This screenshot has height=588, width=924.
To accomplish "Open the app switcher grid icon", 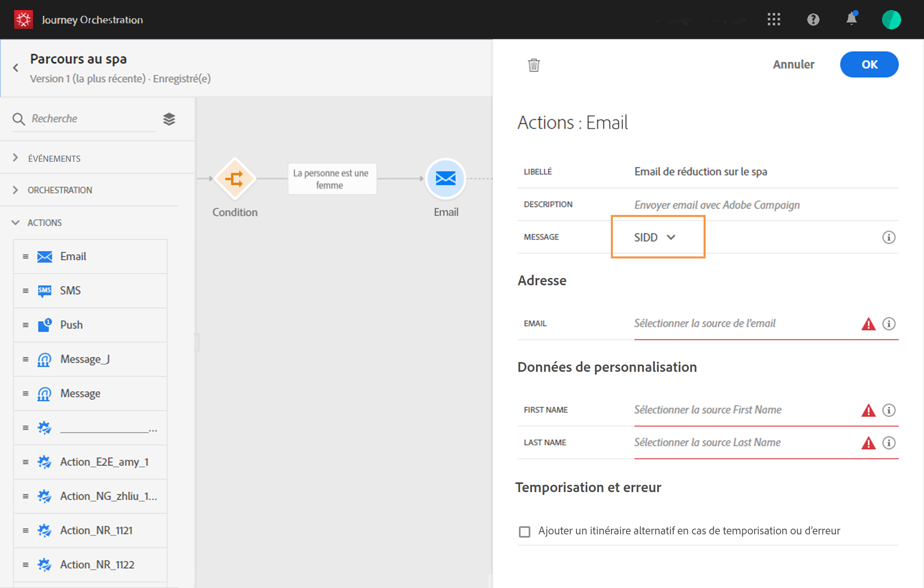I will (774, 19).
